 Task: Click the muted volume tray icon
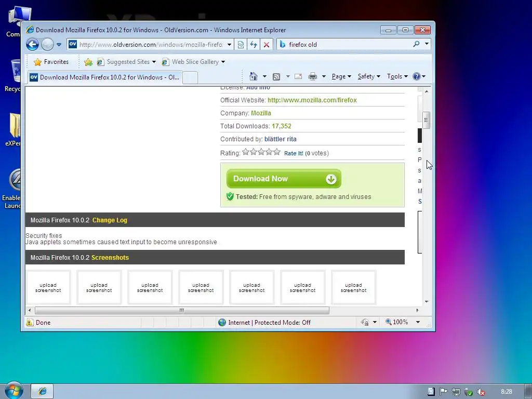tap(481, 392)
